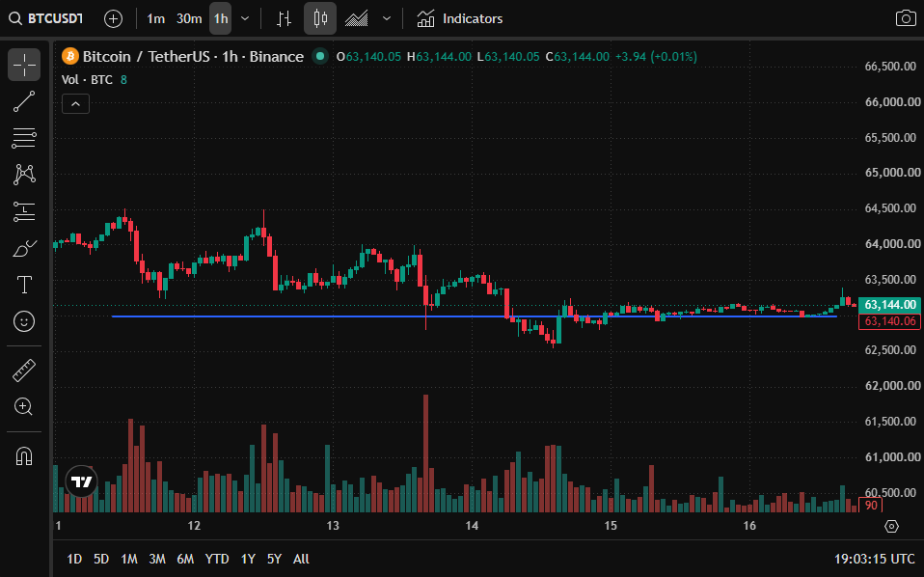Toggle magnet mode for drawings
924x577 pixels.
[x=24, y=456]
